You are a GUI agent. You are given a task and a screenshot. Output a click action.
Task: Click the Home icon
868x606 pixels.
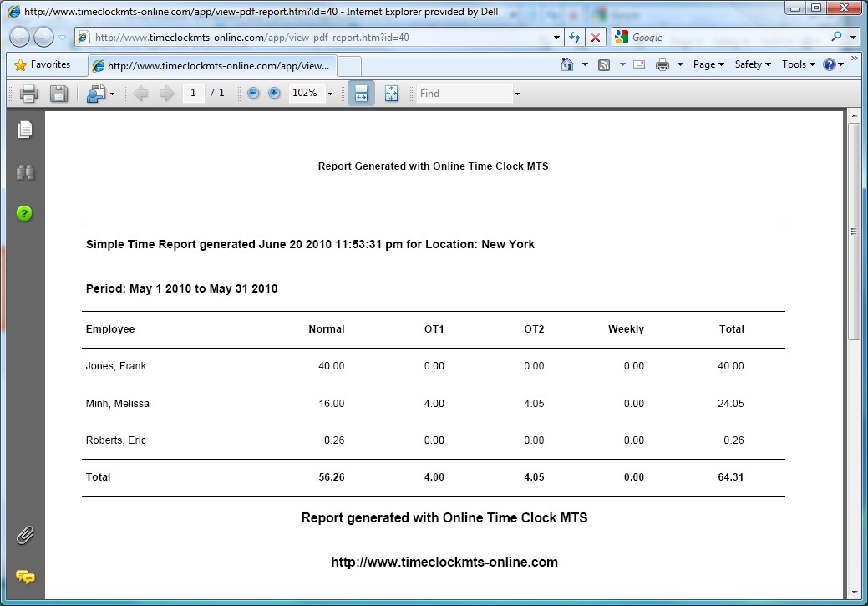pyautogui.click(x=567, y=64)
